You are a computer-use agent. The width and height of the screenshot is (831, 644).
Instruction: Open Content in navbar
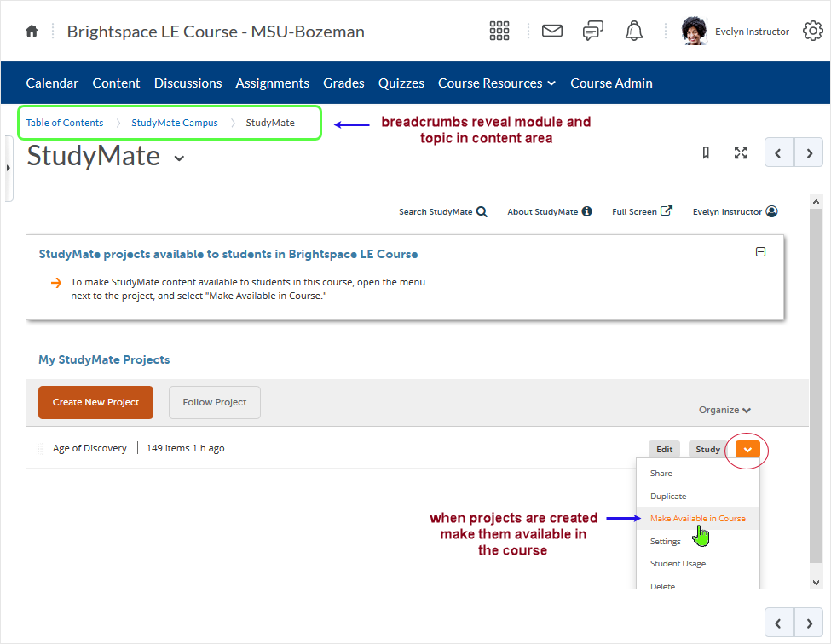click(x=116, y=83)
